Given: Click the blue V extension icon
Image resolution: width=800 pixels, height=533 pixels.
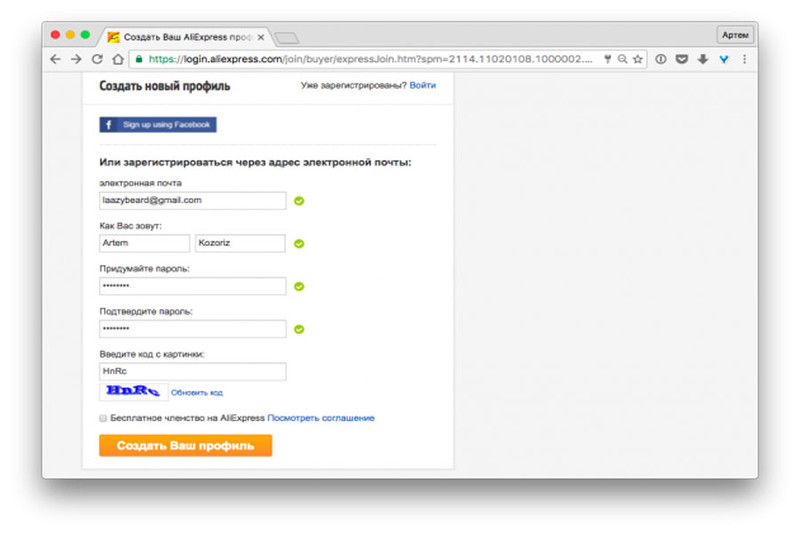Looking at the screenshot, I should [723, 59].
